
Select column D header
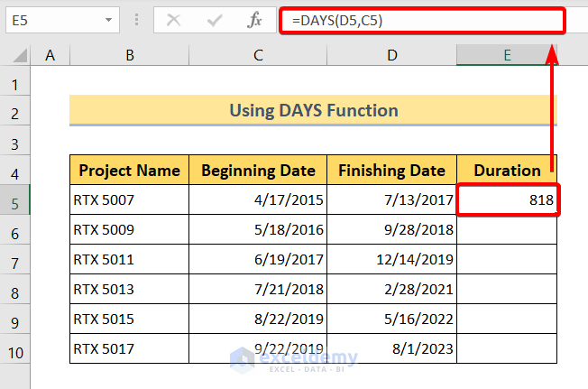point(392,56)
